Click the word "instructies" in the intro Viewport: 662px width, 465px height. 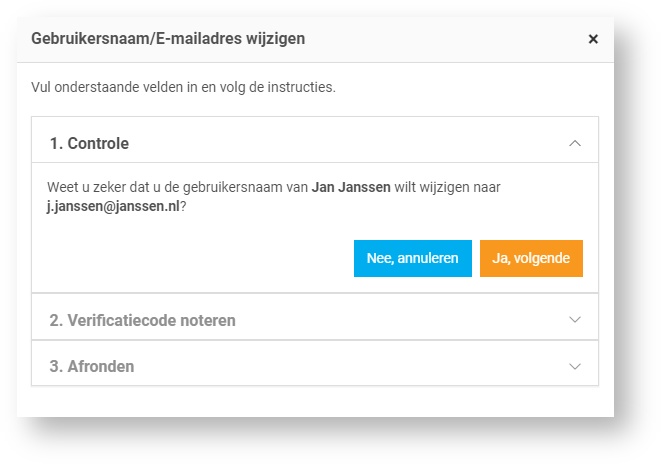pos(304,87)
